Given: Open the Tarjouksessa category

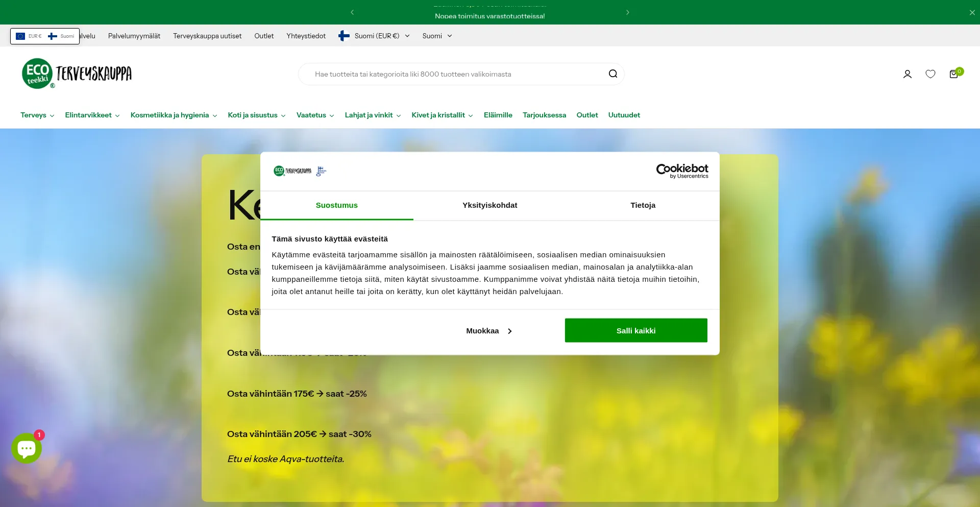Looking at the screenshot, I should coord(544,115).
